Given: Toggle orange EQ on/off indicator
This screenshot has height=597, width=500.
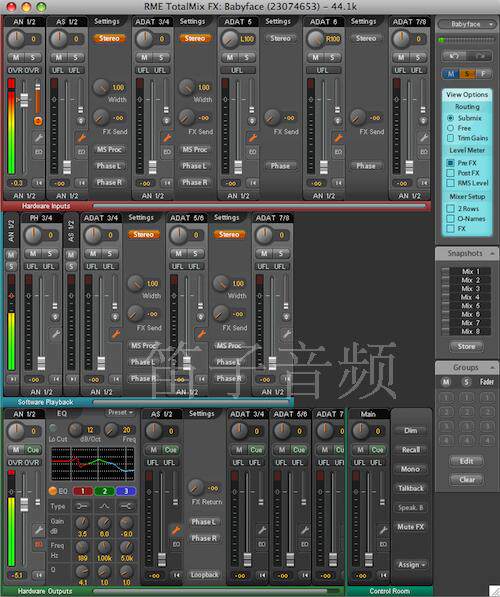Looking at the screenshot, I should (x=53, y=491).
